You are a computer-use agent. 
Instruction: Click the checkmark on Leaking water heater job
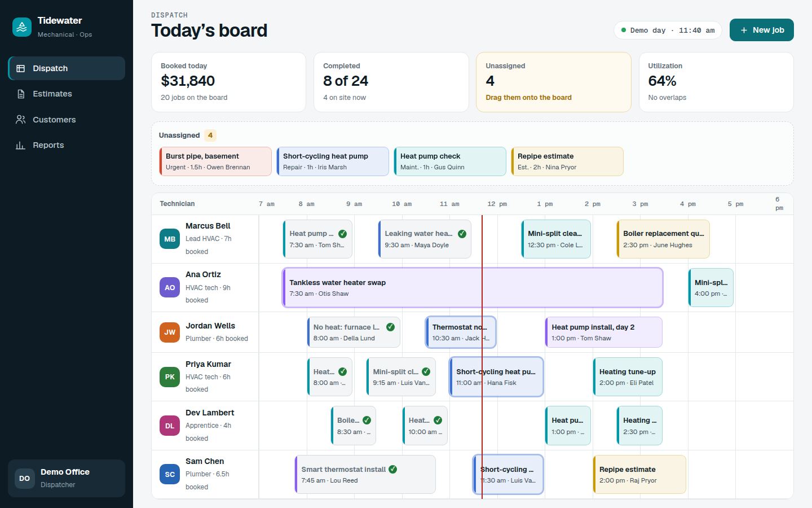click(x=462, y=234)
